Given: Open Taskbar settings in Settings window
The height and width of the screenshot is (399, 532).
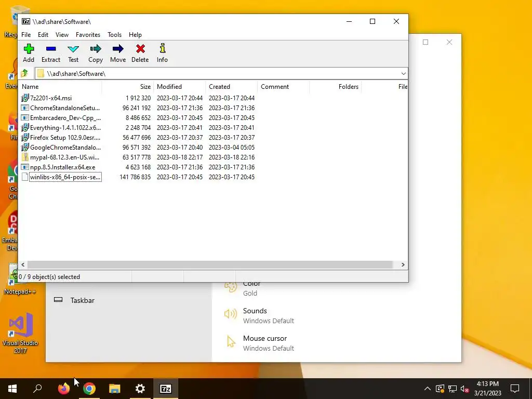Looking at the screenshot, I should 83,300.
